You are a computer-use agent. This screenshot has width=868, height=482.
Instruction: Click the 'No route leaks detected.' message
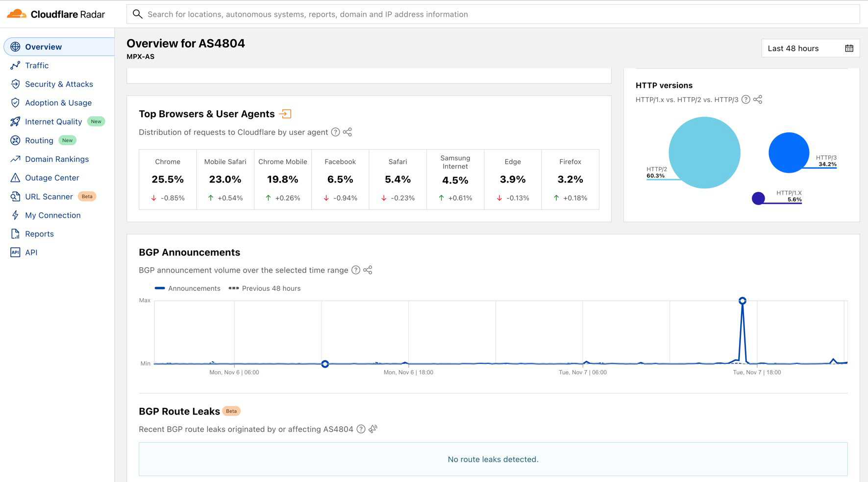coord(493,459)
